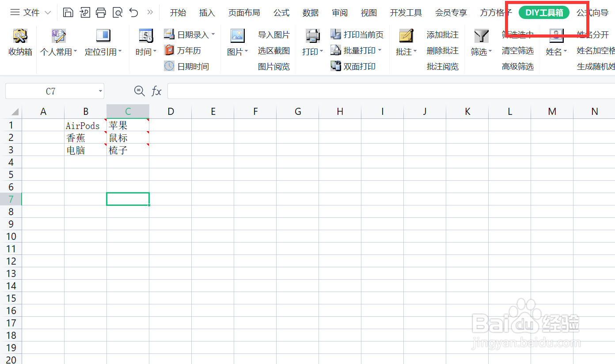Viewport: 615px width, 364px height.
Task: Click the 定位引用 icon
Action: coord(103,36)
